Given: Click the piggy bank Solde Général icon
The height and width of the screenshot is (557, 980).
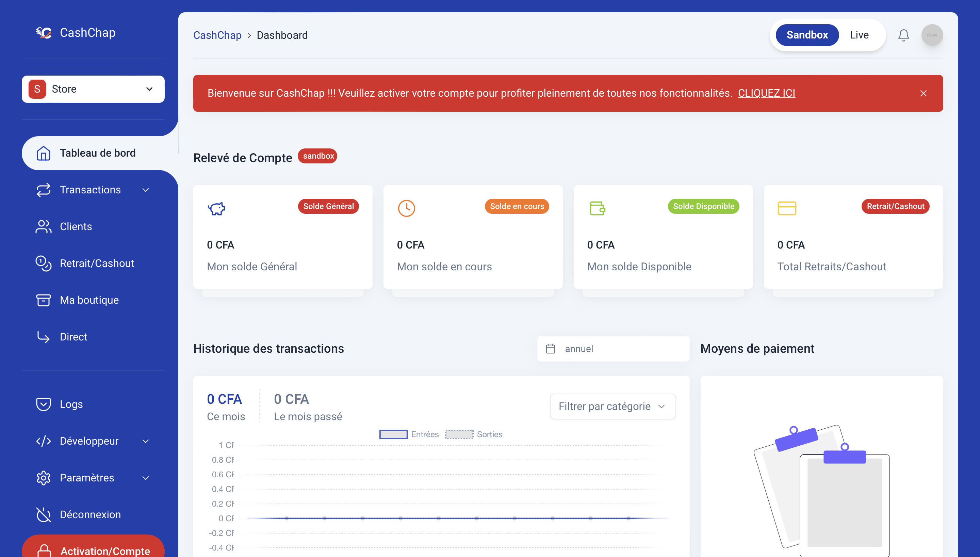Looking at the screenshot, I should [x=216, y=208].
